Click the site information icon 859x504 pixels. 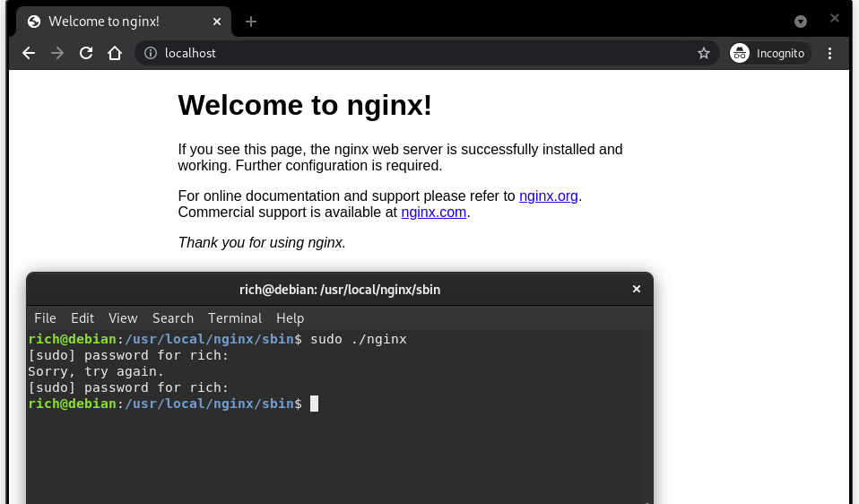(x=151, y=53)
